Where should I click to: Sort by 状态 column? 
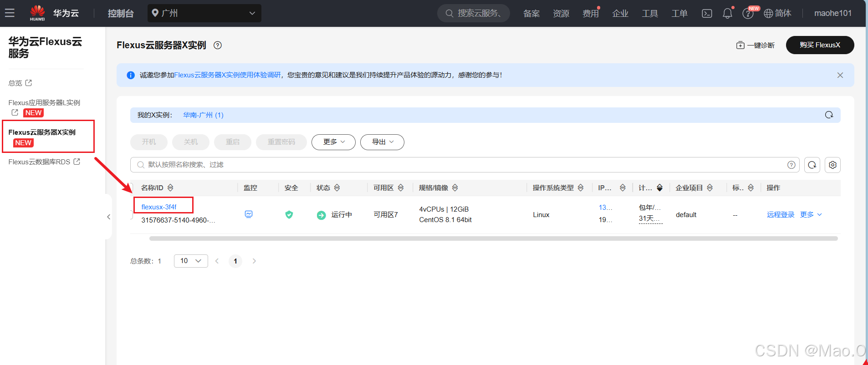point(337,188)
